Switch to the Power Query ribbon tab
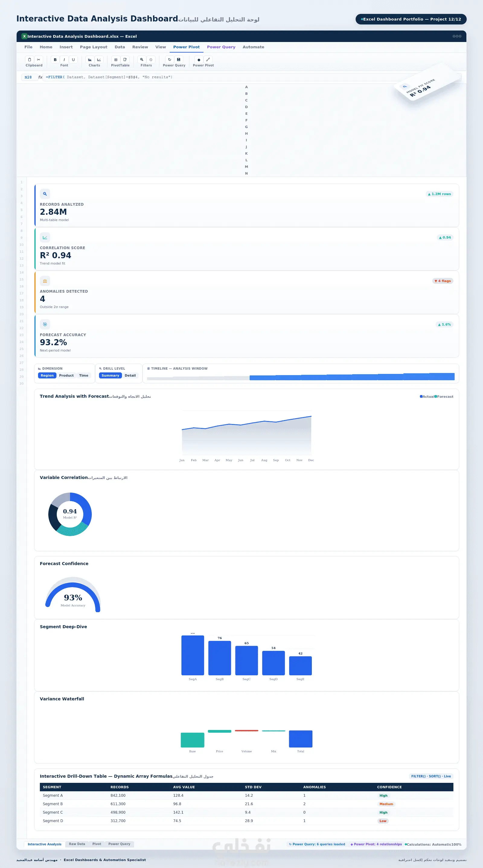 (221, 47)
